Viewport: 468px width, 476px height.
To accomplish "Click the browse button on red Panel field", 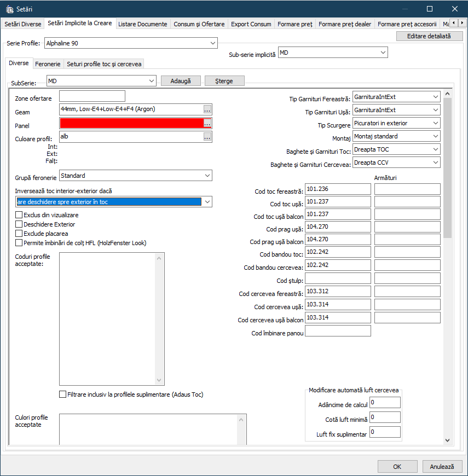I will coord(207,124).
